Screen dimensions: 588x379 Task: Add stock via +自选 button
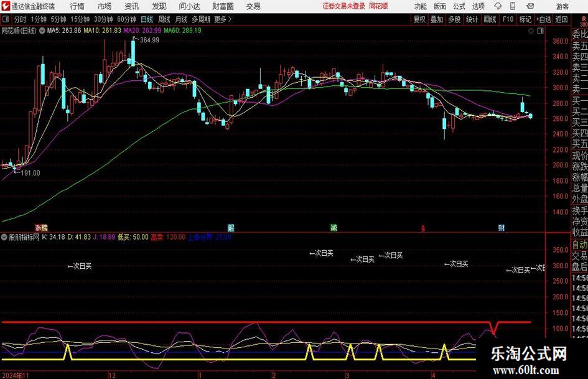(544, 19)
